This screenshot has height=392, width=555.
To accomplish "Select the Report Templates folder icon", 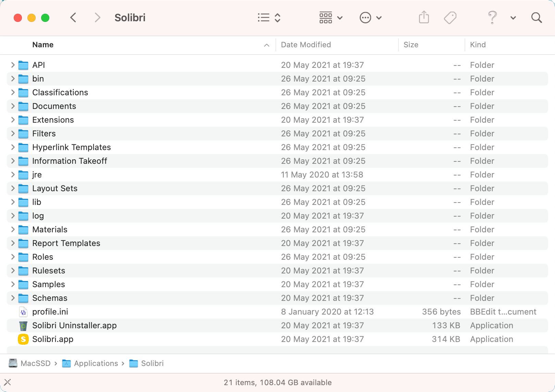I will click(x=23, y=243).
